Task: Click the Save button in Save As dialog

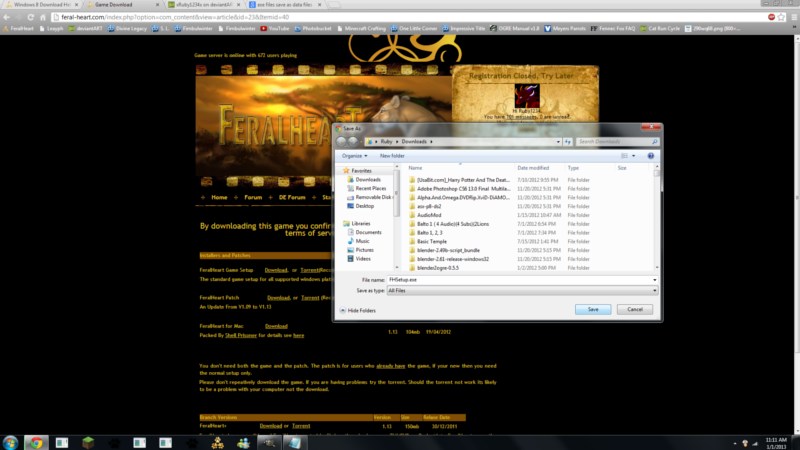Action: pos(592,309)
